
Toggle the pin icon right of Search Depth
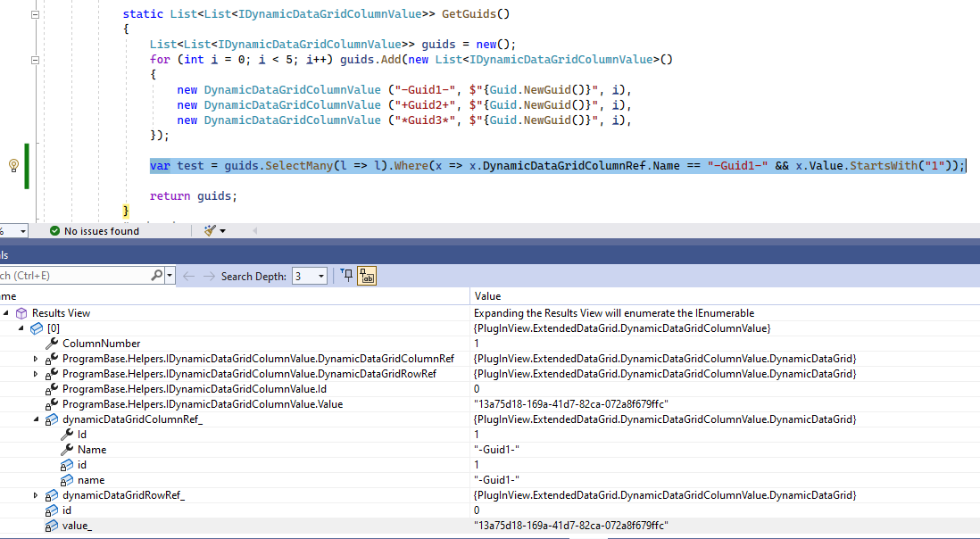(x=346, y=276)
